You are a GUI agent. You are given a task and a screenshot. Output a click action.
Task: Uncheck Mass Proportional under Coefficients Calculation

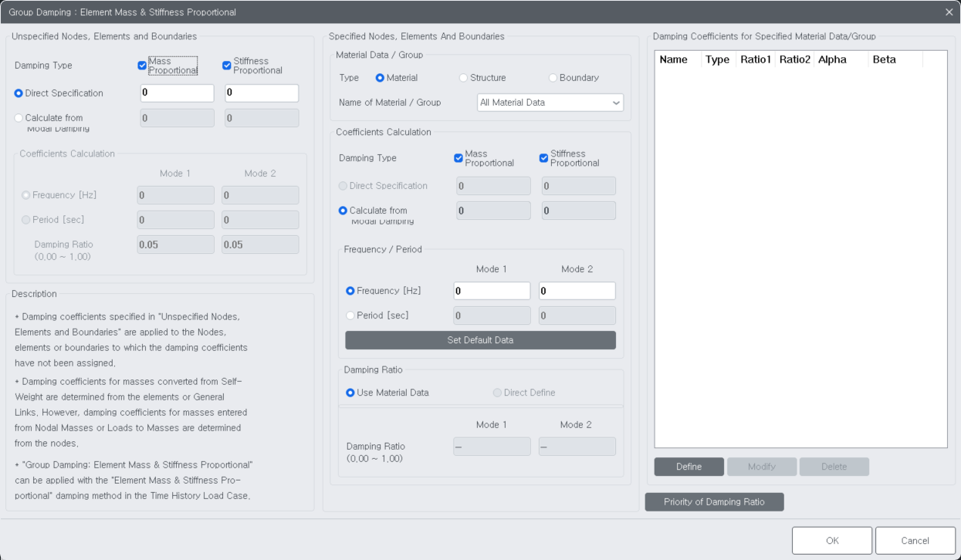(x=458, y=157)
